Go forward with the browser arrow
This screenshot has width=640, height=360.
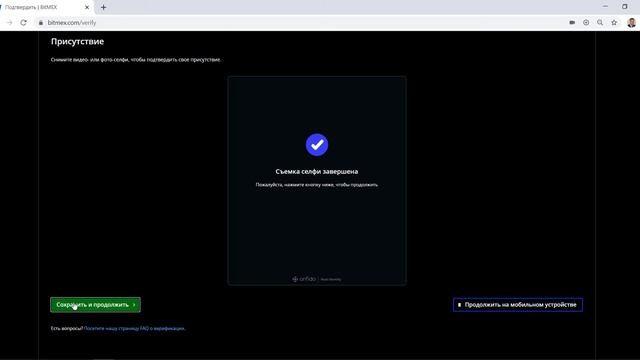[9, 23]
